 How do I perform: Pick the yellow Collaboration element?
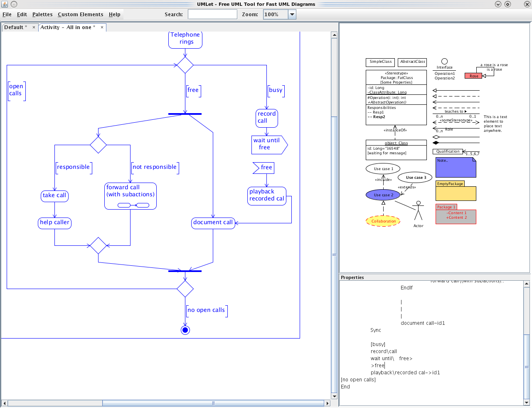click(x=382, y=221)
